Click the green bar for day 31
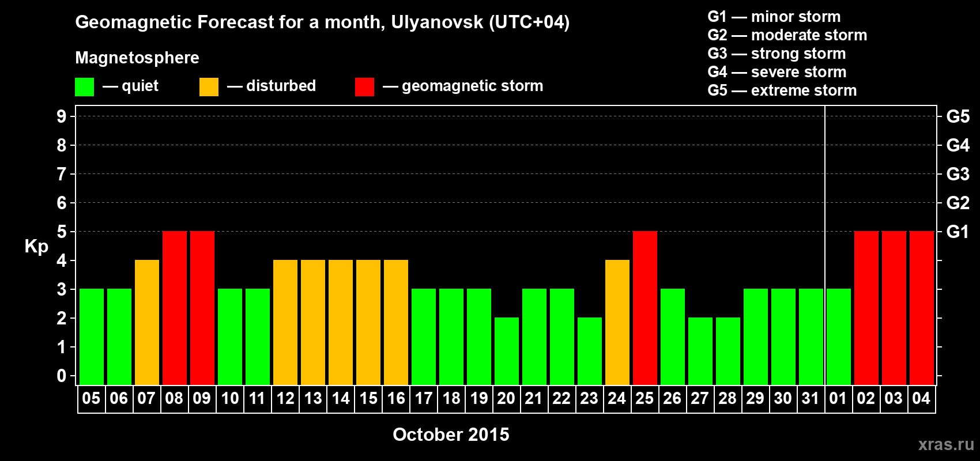The height and width of the screenshot is (461, 980). point(811,337)
